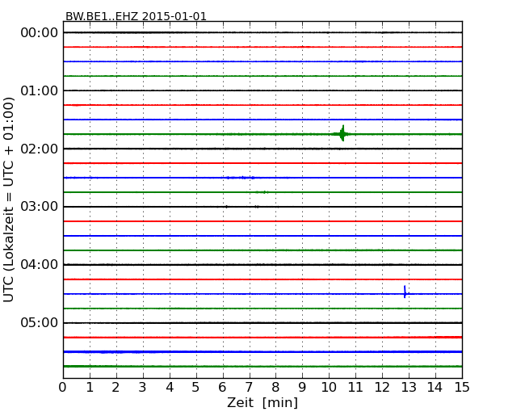Screen dimensions: 525x420
Task: Click the 03:00 time label
Action: pos(40,206)
